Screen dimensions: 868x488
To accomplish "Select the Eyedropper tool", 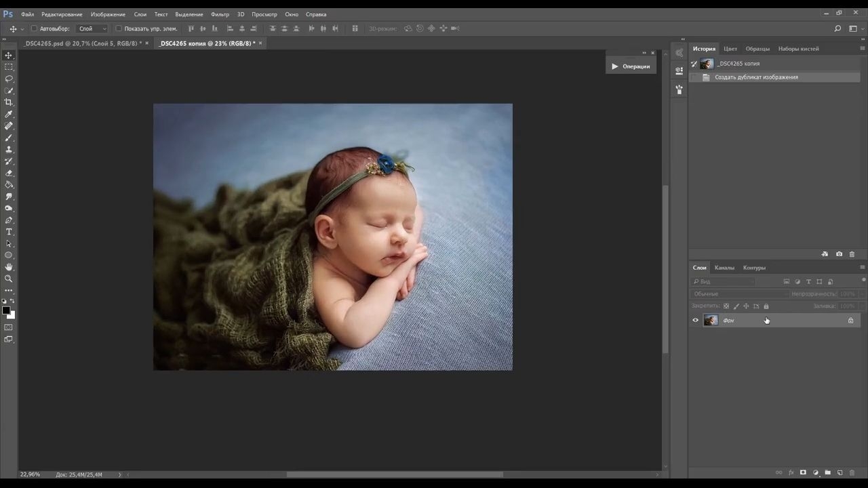I will (x=9, y=114).
